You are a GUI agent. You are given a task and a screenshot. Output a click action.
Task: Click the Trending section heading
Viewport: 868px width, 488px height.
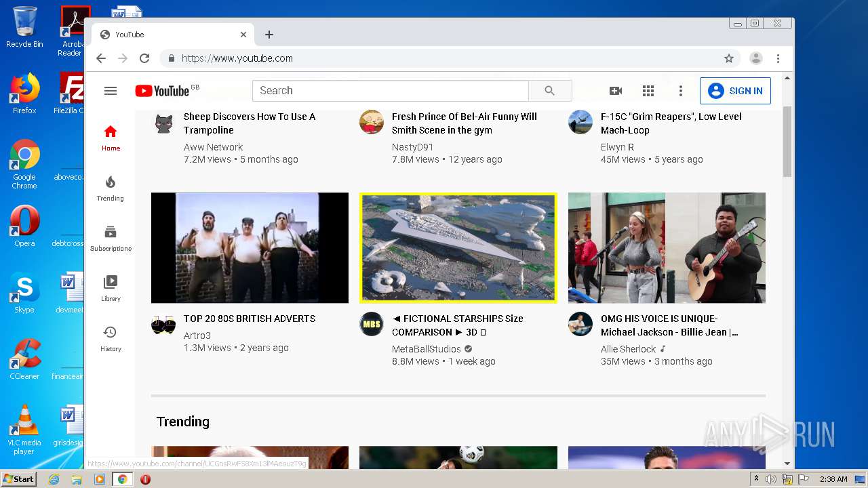pos(183,422)
